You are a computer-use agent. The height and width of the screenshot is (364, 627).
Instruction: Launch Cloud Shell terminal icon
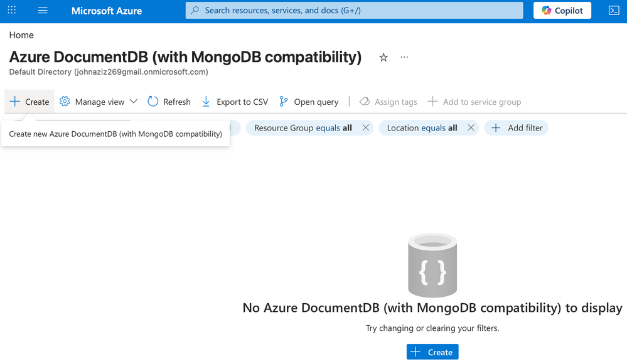coord(614,11)
